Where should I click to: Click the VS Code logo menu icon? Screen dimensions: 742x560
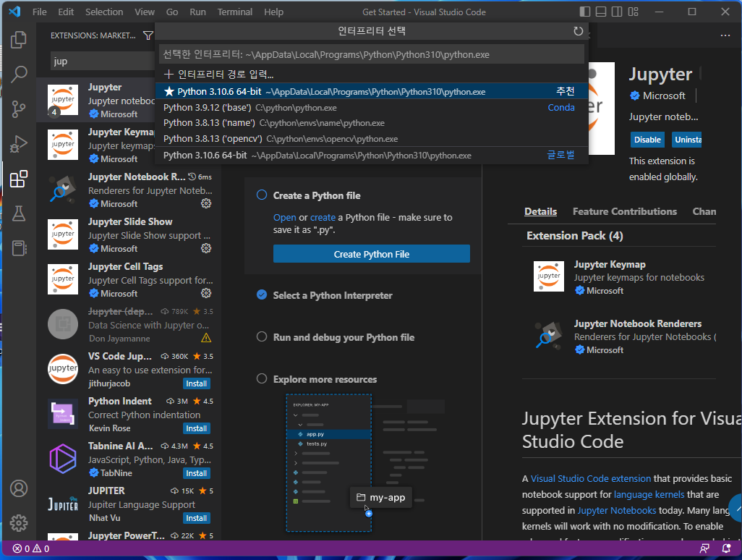pyautogui.click(x=14, y=12)
